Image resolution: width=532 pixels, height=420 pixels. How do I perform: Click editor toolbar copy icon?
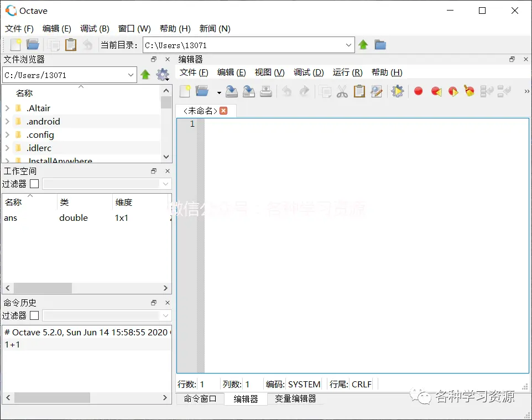[325, 91]
